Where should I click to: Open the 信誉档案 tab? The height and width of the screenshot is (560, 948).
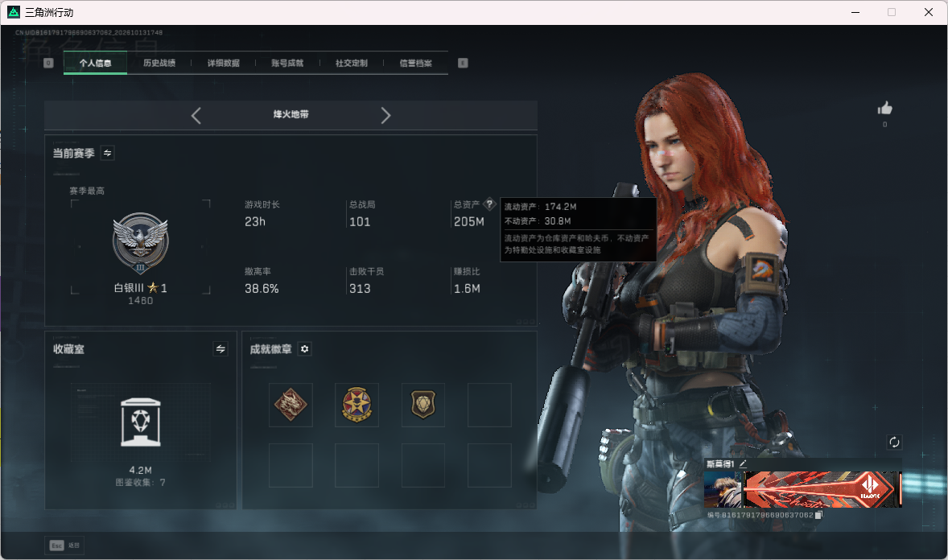pyautogui.click(x=415, y=63)
